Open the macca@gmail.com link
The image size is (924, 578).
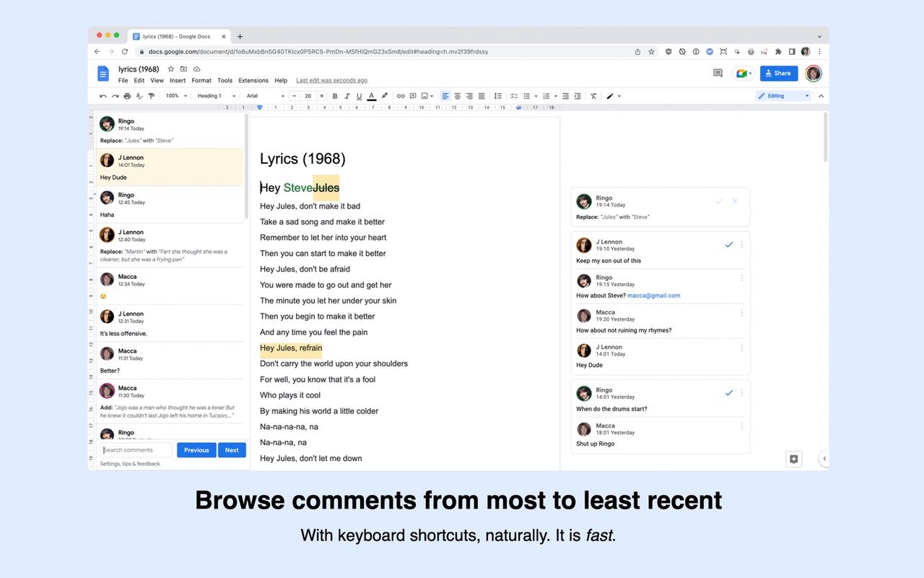[x=653, y=296]
